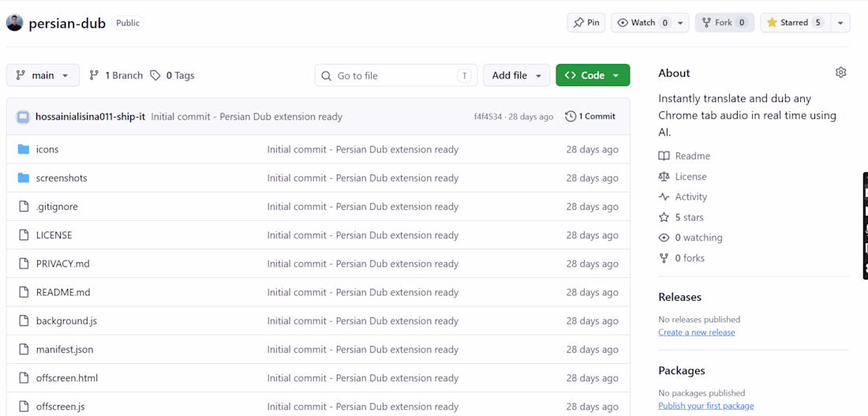Click the repository owner avatar
868x416 pixels.
point(14,23)
